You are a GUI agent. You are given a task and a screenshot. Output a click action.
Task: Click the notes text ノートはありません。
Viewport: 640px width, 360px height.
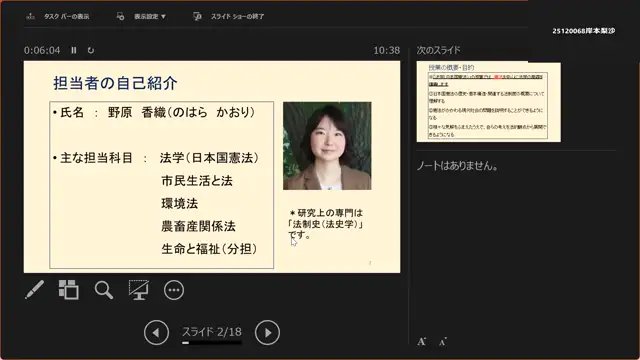point(457,166)
